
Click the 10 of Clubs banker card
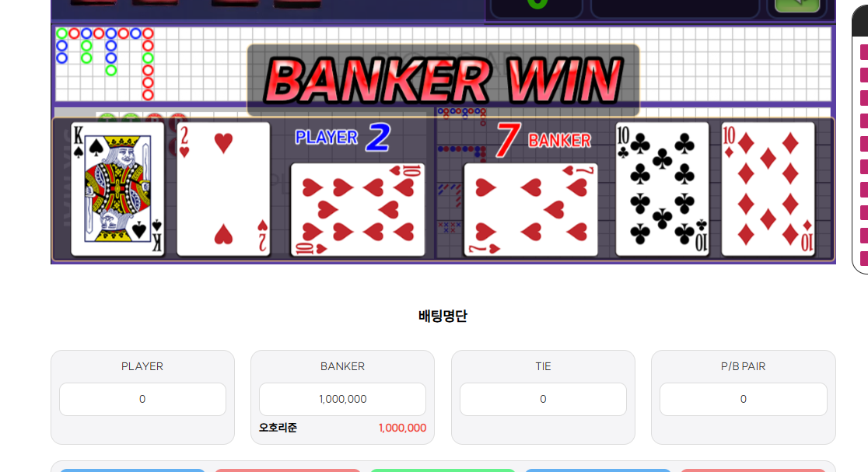[662, 189]
